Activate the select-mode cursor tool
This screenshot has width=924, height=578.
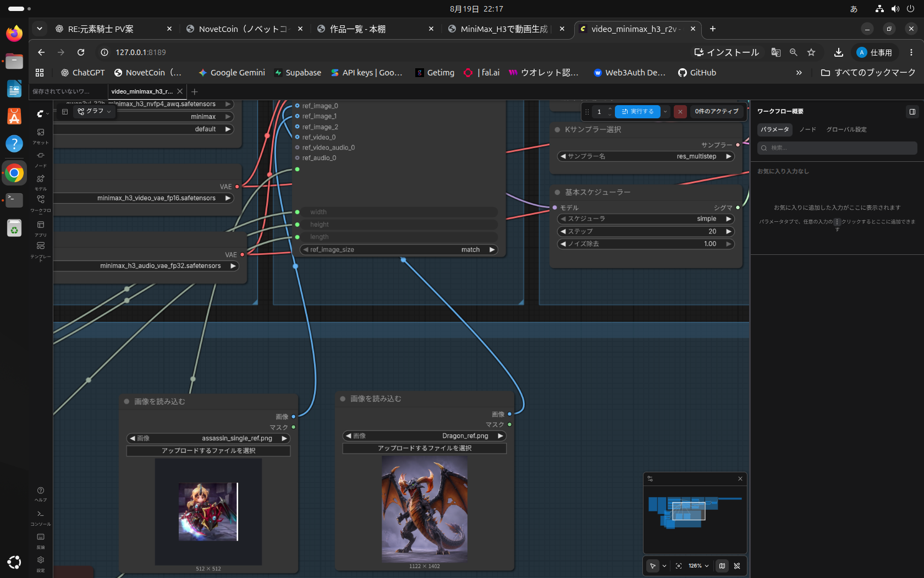coord(653,566)
